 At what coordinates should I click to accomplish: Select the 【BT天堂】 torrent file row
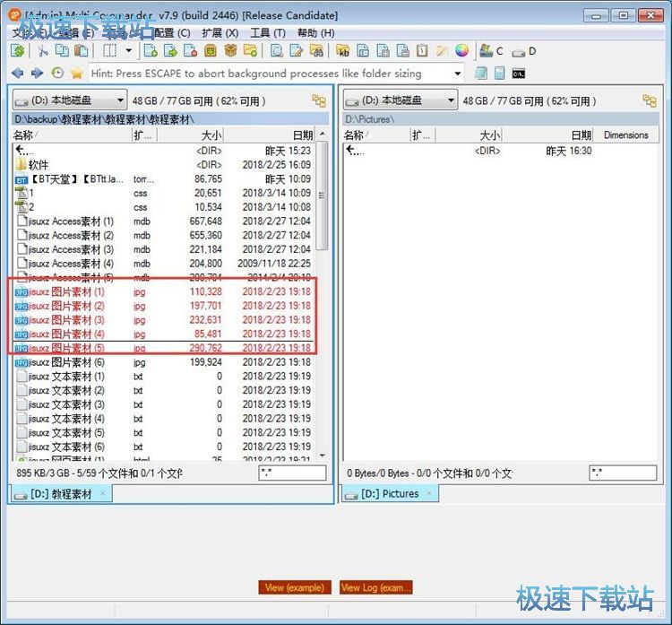click(164, 178)
